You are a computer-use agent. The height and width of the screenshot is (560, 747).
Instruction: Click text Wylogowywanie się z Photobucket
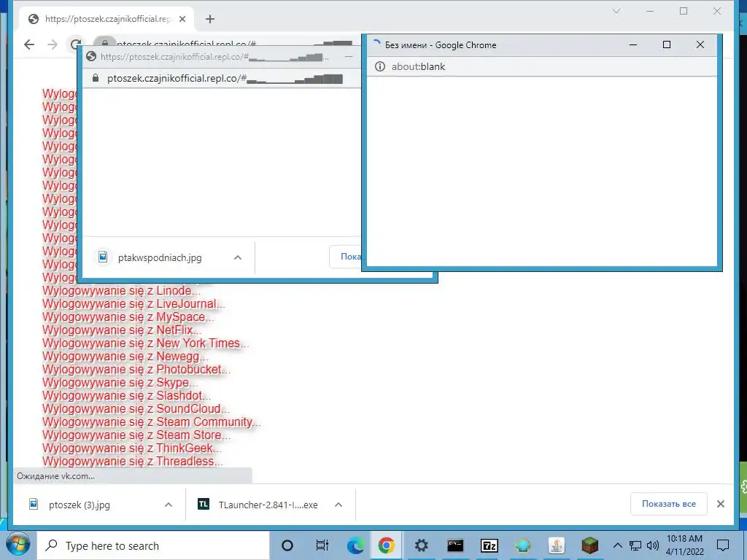click(136, 370)
